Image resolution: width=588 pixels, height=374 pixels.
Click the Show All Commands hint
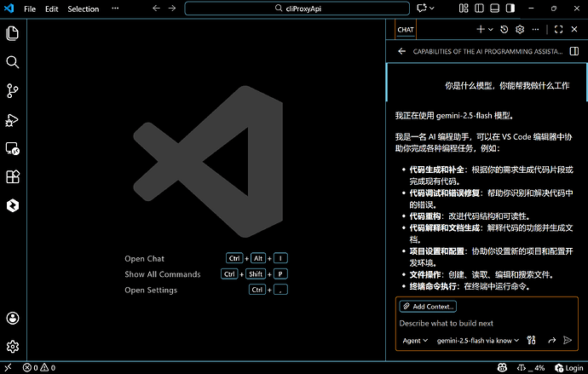tap(163, 274)
